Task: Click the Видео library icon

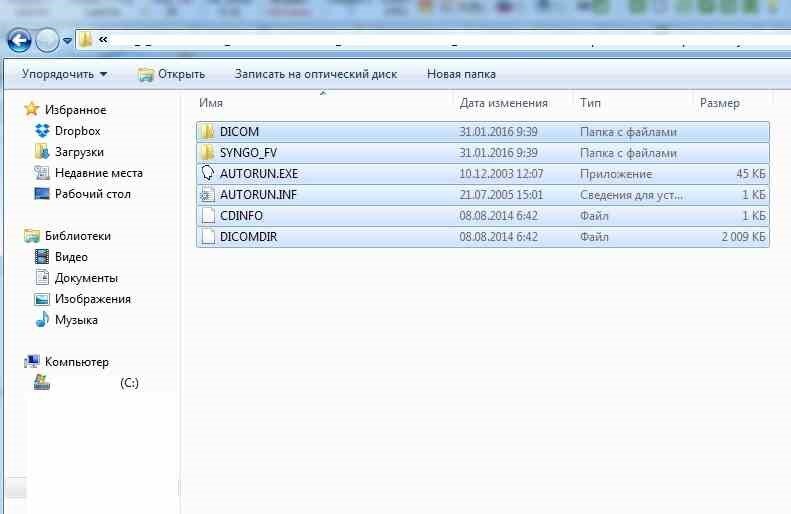Action: pos(42,257)
